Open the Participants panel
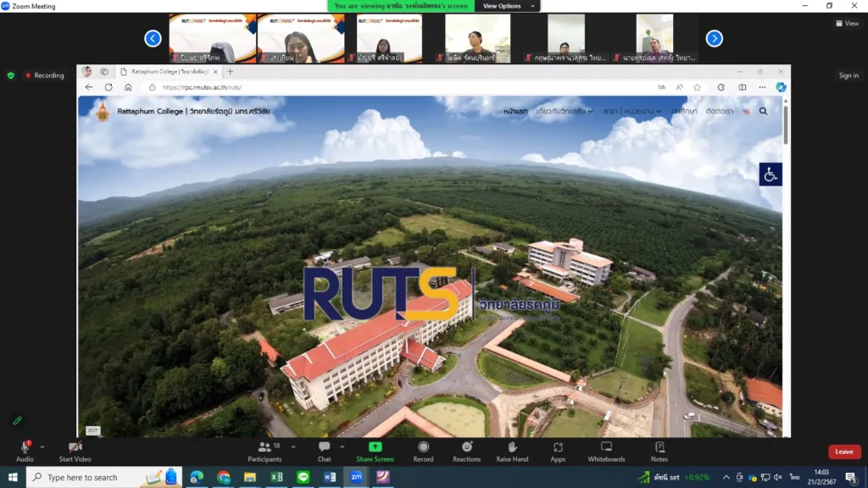868x488 pixels. click(x=264, y=451)
